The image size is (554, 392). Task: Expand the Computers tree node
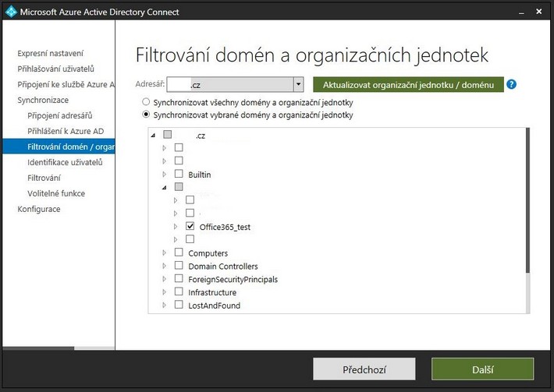(x=165, y=253)
